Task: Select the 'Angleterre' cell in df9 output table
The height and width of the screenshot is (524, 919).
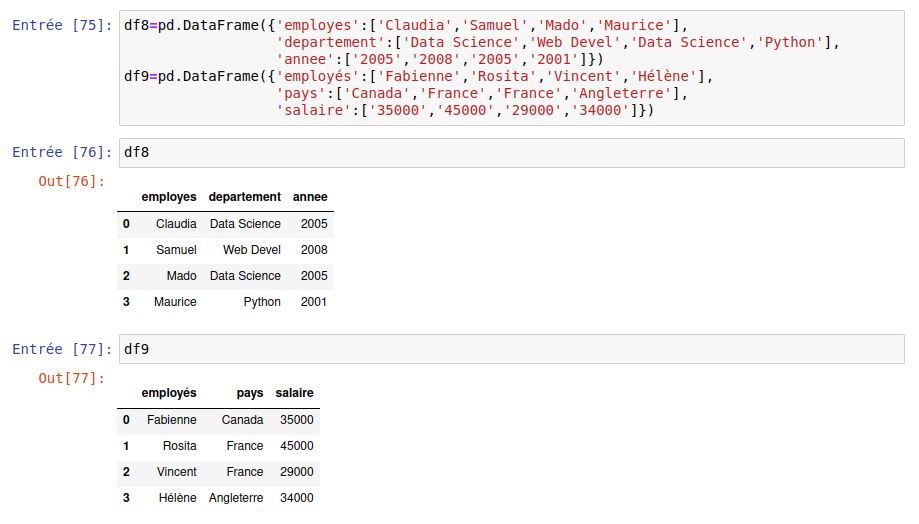Action: click(236, 498)
